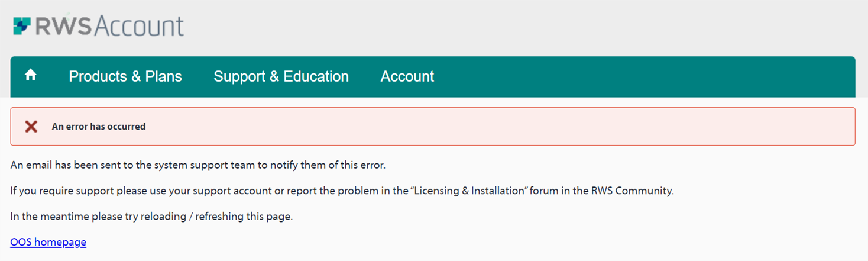Follow the OOS homepage link
This screenshot has height=261, width=868.
coord(48,242)
